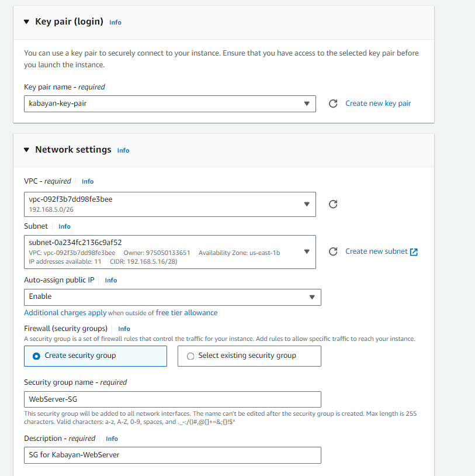Click free tier allowance link
The image size is (475, 476).
point(186,313)
